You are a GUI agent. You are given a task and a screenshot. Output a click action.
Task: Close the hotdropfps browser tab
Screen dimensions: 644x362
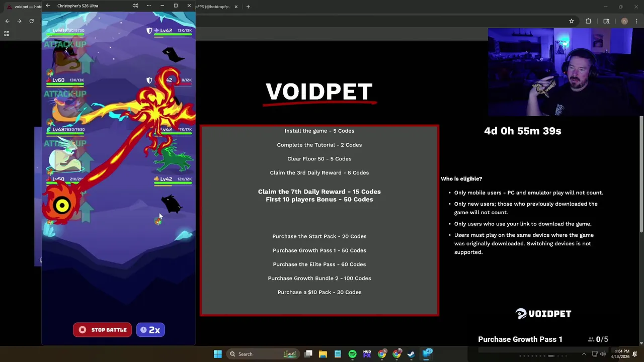point(236,7)
